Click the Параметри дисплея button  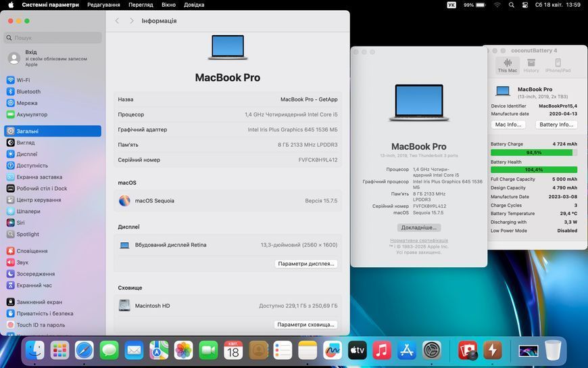click(306, 264)
